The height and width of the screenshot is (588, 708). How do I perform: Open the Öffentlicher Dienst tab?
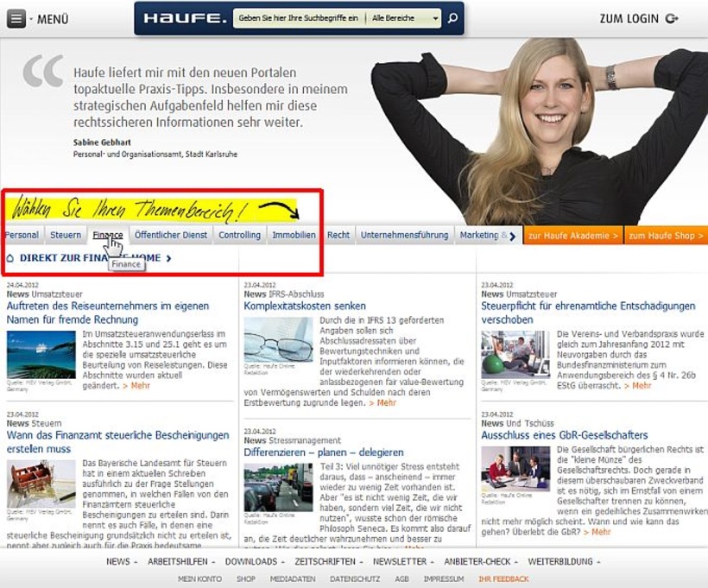[x=171, y=235]
